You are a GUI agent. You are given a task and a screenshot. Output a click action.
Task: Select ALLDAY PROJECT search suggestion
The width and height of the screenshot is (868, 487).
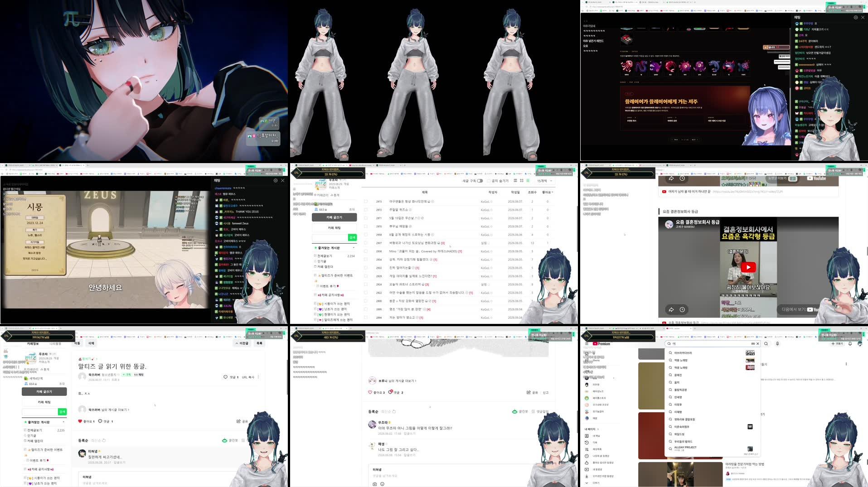(712, 448)
